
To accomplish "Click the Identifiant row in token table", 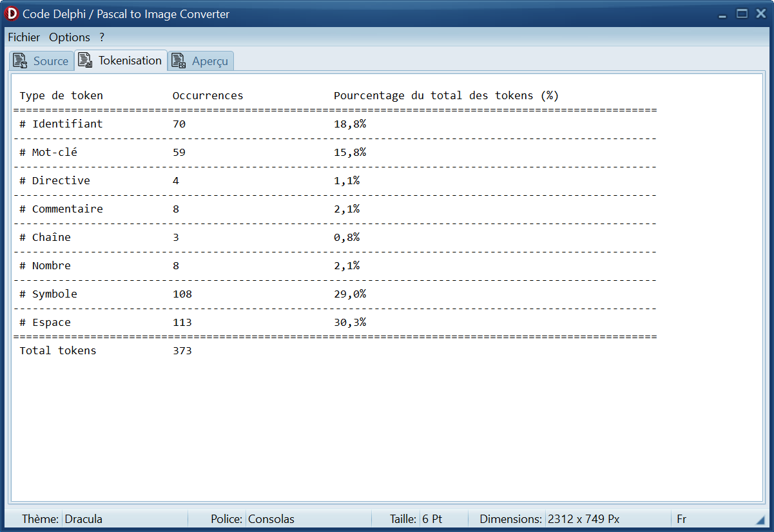I will [x=67, y=124].
